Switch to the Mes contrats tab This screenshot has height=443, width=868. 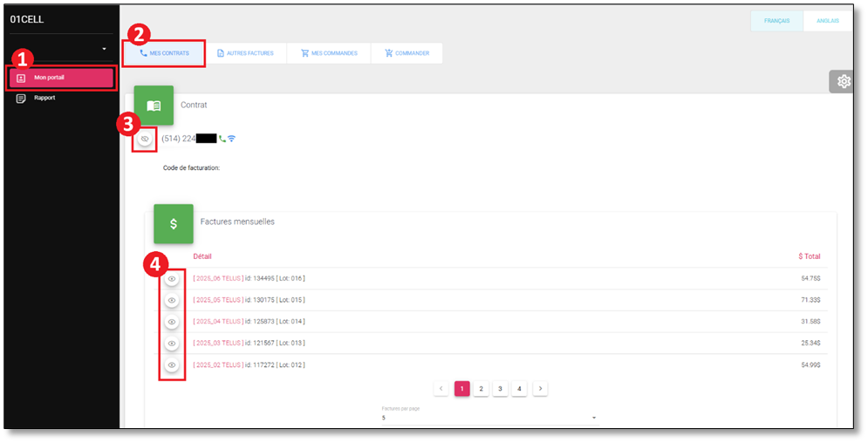coord(164,54)
